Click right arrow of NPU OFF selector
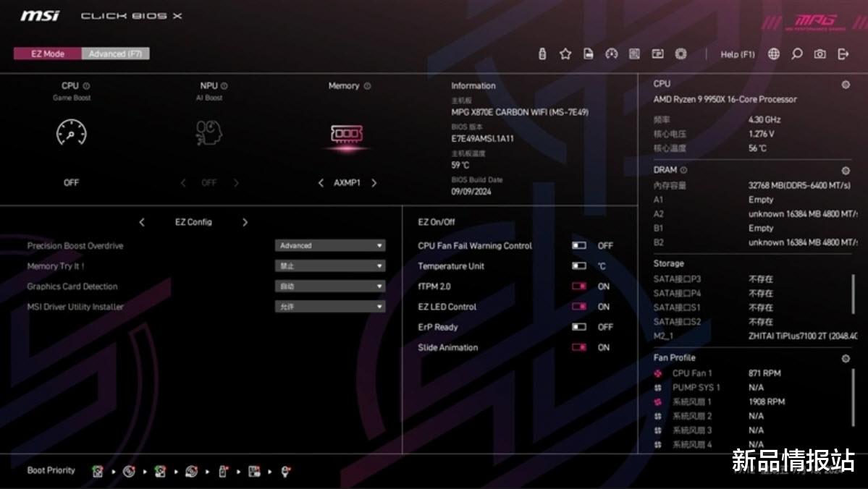 (236, 183)
